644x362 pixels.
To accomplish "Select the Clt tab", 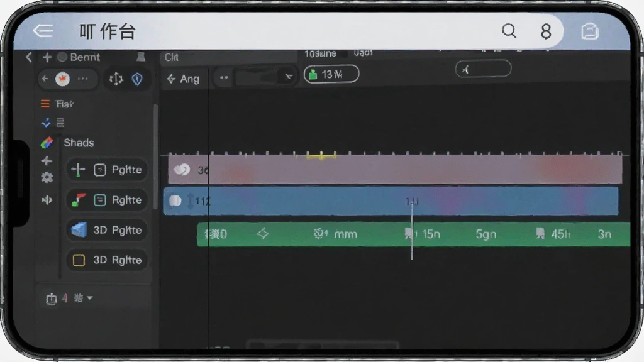I will coord(172,57).
